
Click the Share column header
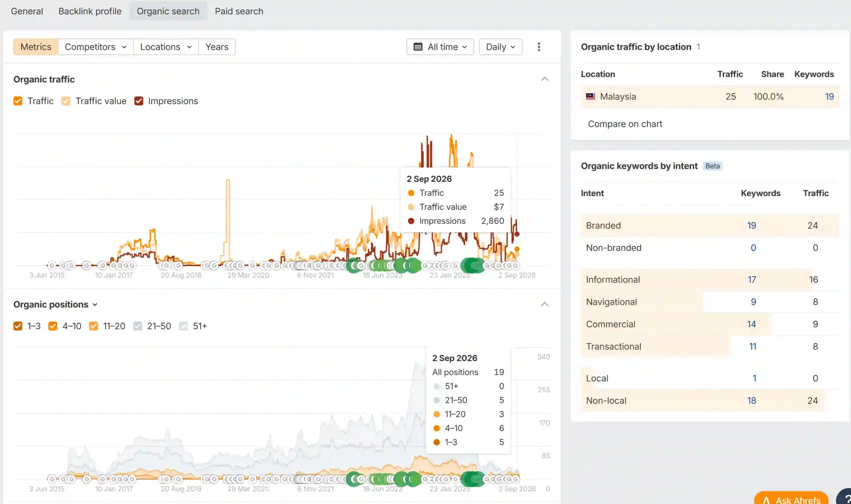(772, 74)
